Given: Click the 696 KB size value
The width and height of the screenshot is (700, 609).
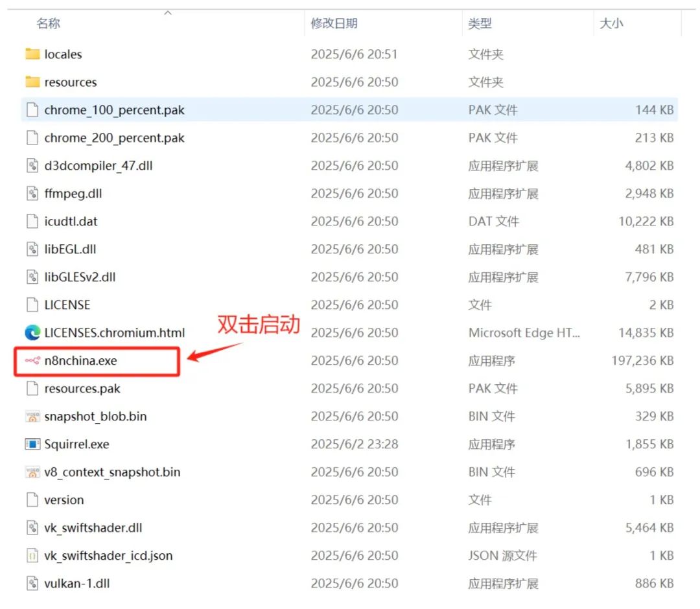Looking at the screenshot, I should point(655,472).
